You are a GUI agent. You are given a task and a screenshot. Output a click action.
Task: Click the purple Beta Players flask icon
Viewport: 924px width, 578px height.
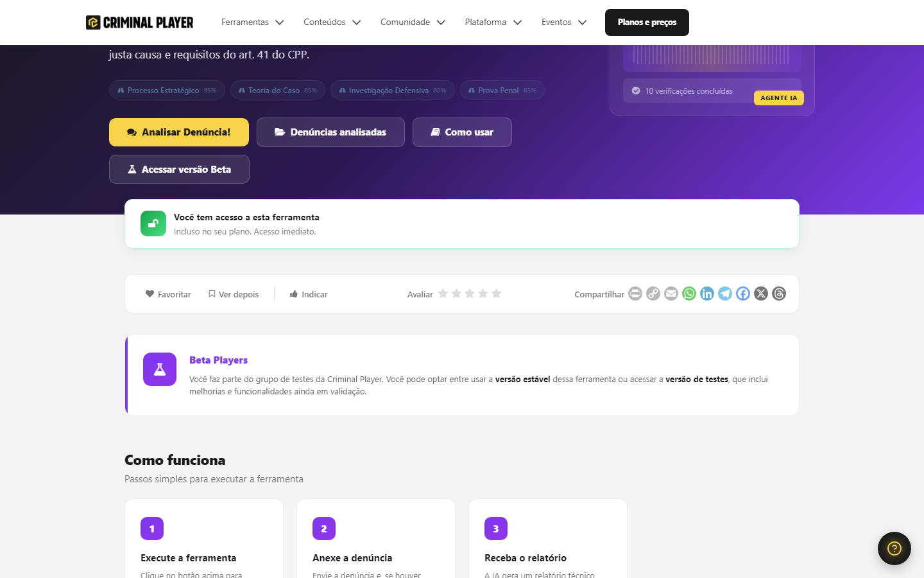160,369
